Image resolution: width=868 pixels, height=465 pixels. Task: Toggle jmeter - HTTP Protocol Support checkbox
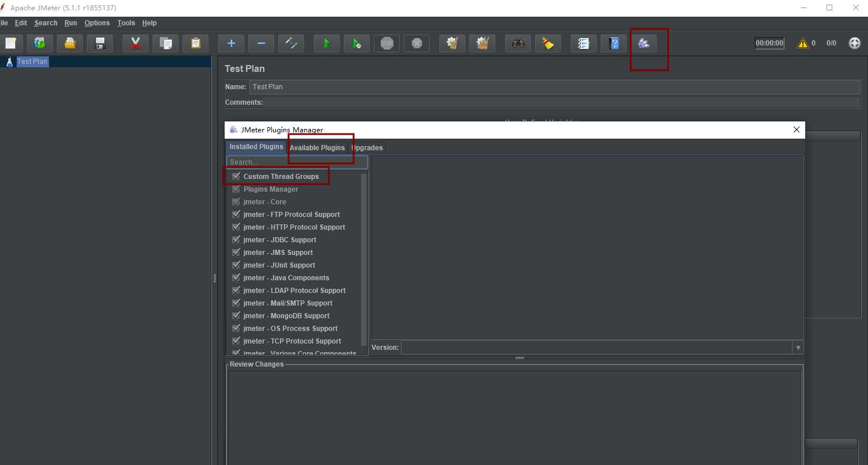pyautogui.click(x=236, y=227)
